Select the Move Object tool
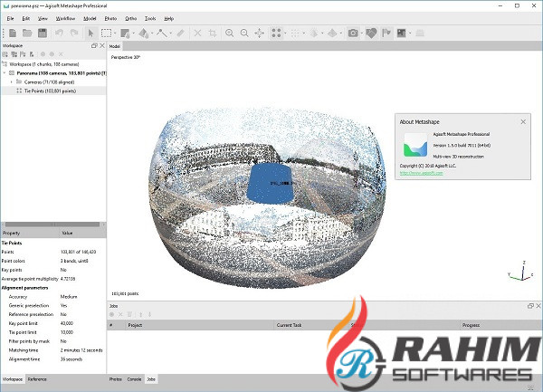This screenshot has width=543, height=392. 143,33
